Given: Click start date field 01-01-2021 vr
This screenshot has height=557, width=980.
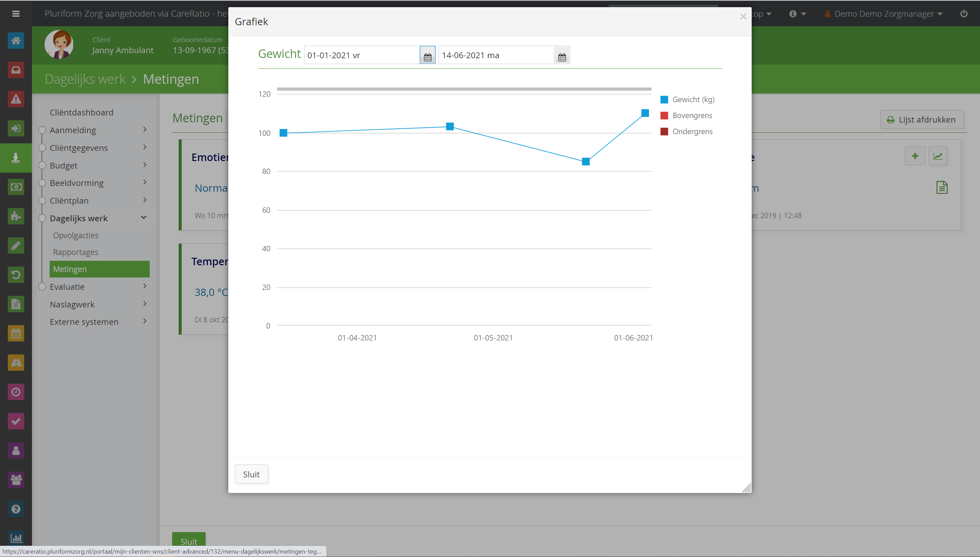Looking at the screenshot, I should click(x=362, y=55).
